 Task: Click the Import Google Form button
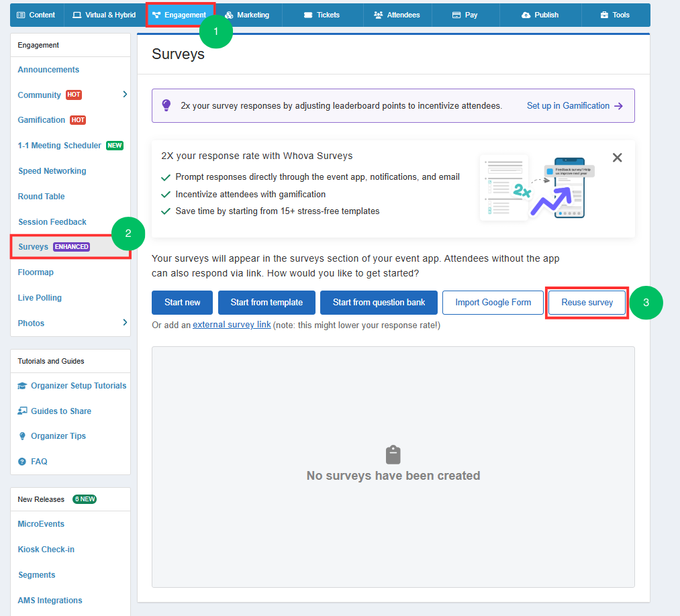click(493, 303)
